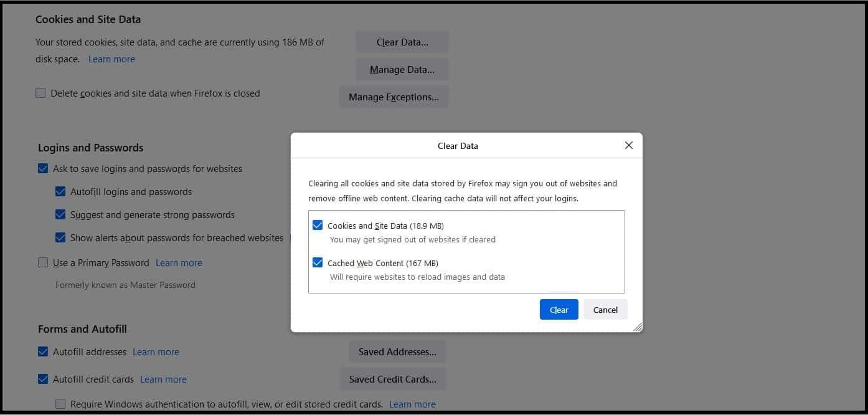Enable deleting cookies when Firefox is closed
Screen dimensions: 868x415
[40, 92]
